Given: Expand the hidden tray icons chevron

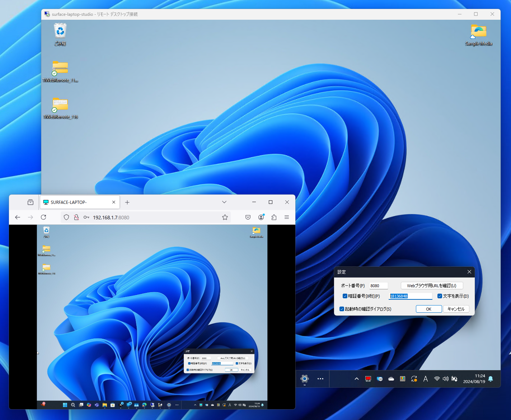Looking at the screenshot, I should tap(357, 379).
